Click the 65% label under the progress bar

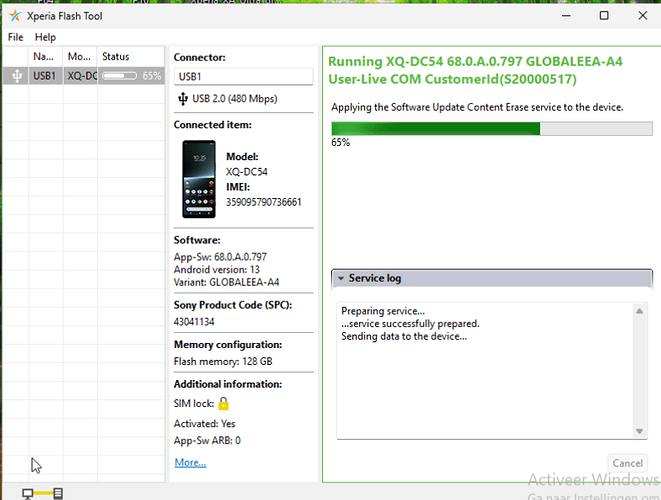pyautogui.click(x=341, y=142)
